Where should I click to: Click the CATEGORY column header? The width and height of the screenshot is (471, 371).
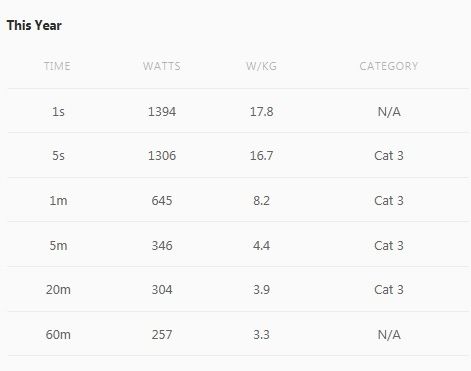389,66
